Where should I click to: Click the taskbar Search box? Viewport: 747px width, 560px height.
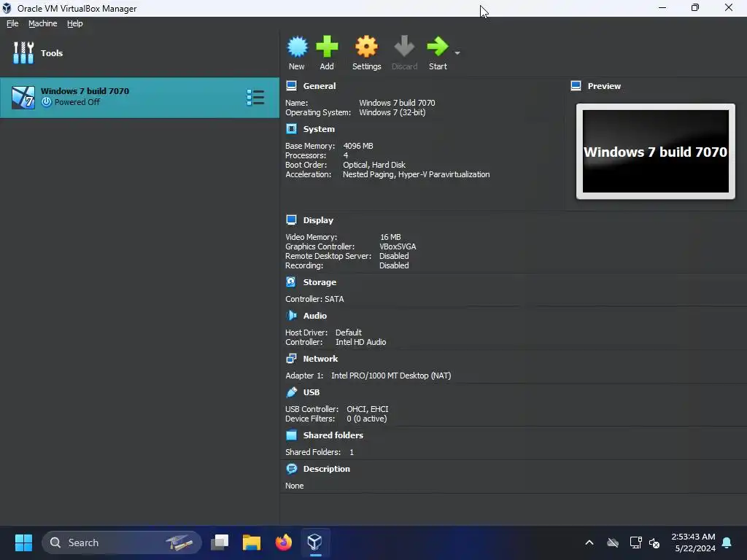pyautogui.click(x=122, y=542)
